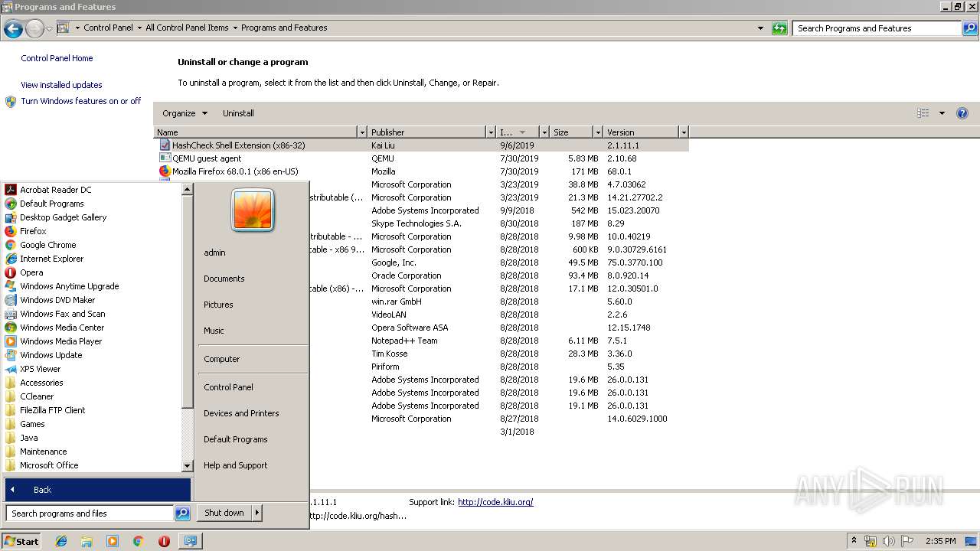Open the view options dropdown arrow

(x=942, y=113)
